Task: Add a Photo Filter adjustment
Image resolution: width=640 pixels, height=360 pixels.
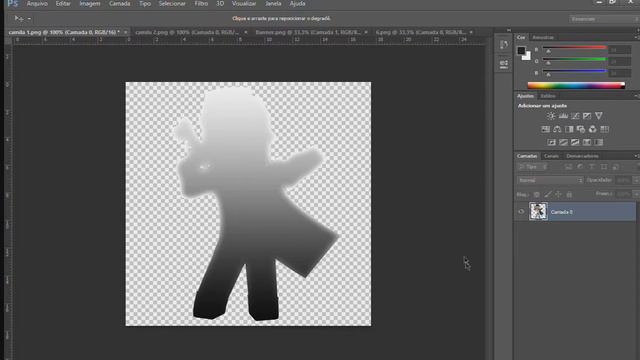Action: click(x=581, y=129)
